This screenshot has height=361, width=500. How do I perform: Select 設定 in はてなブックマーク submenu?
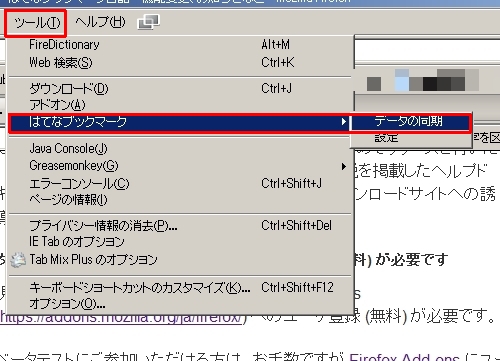pyautogui.click(x=411, y=138)
